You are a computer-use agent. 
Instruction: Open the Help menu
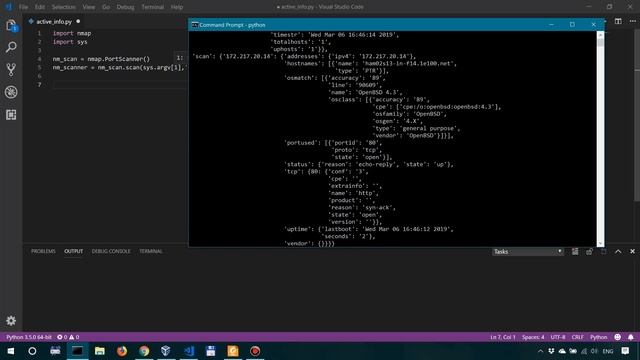tap(177, 7)
